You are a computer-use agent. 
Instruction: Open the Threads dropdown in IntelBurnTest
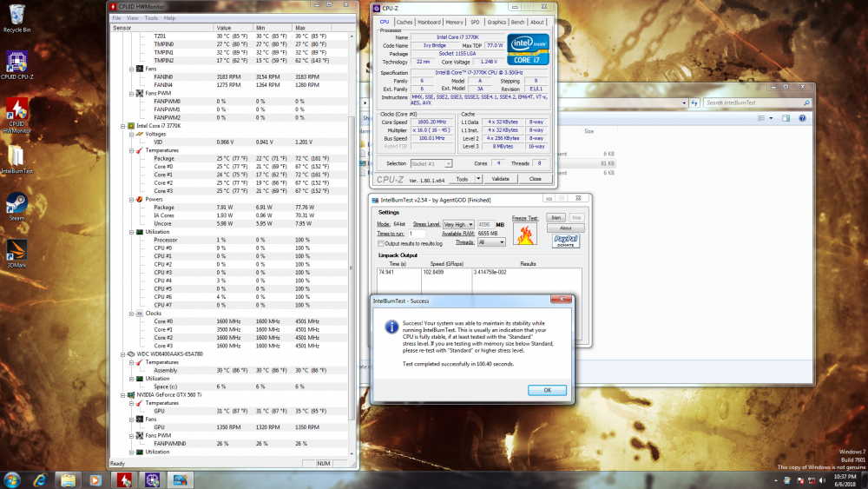click(x=491, y=242)
